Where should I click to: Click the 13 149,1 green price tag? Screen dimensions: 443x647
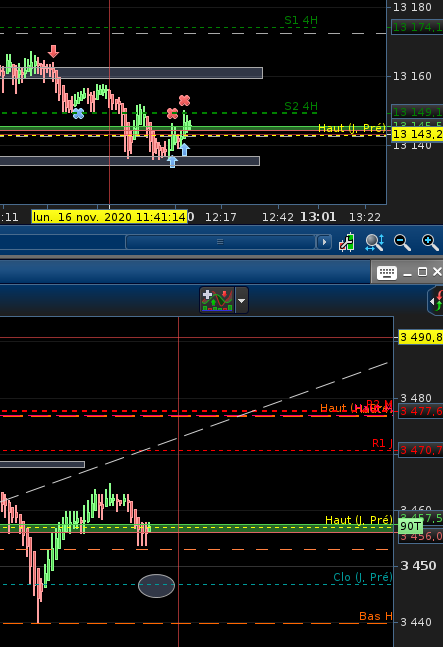pyautogui.click(x=417, y=112)
